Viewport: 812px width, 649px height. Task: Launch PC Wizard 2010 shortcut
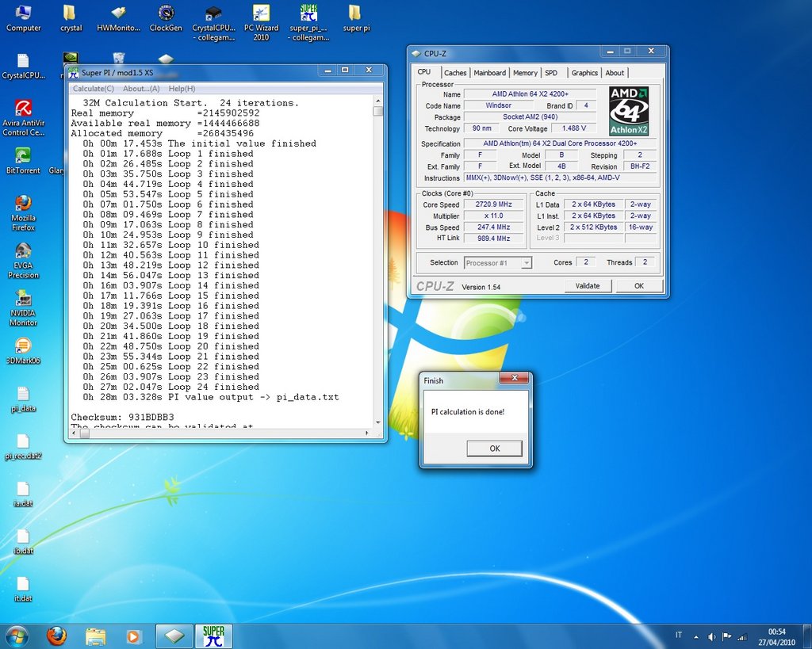pos(261,23)
